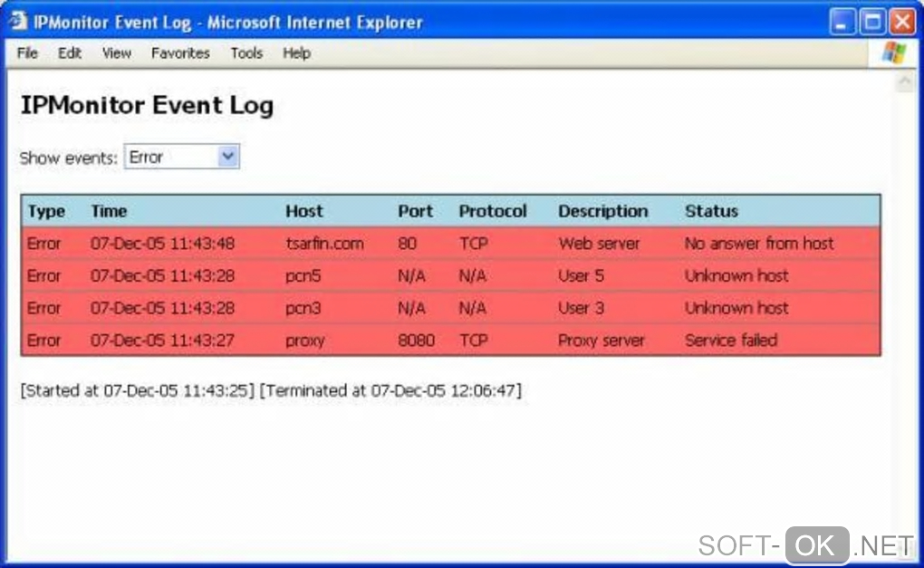The image size is (924, 568).
Task: Click the pcn5 Unknown host status
Action: click(736, 276)
